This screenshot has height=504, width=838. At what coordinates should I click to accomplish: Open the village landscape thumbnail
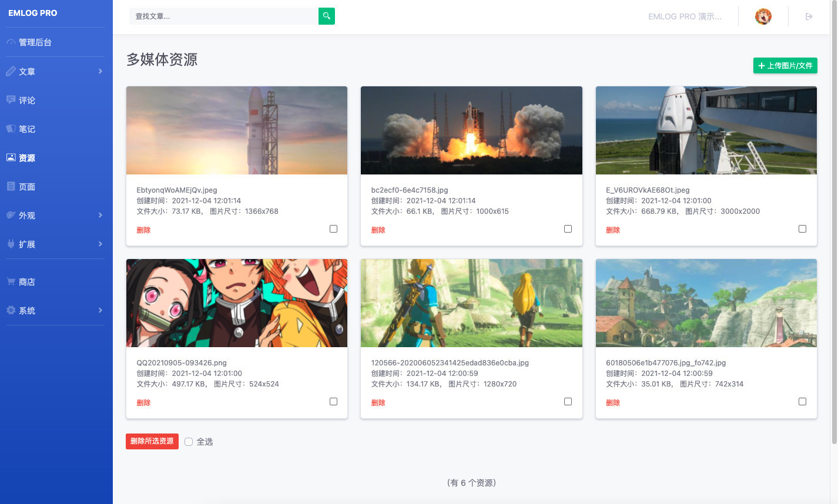706,303
